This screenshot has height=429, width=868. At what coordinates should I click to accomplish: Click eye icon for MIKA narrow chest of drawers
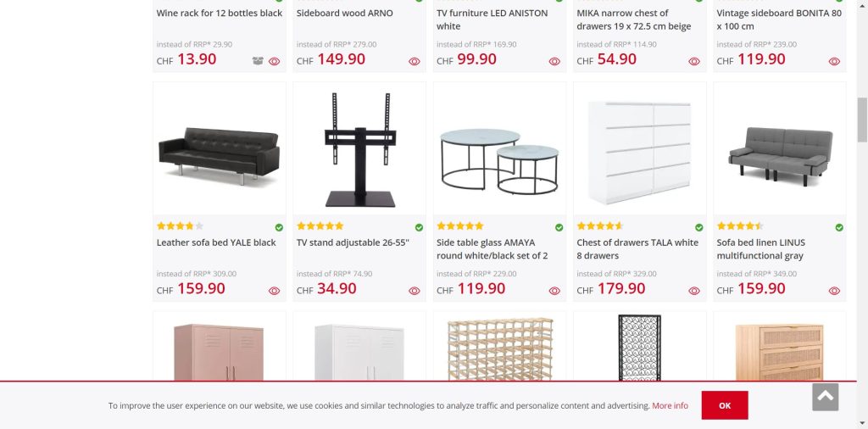click(x=694, y=61)
